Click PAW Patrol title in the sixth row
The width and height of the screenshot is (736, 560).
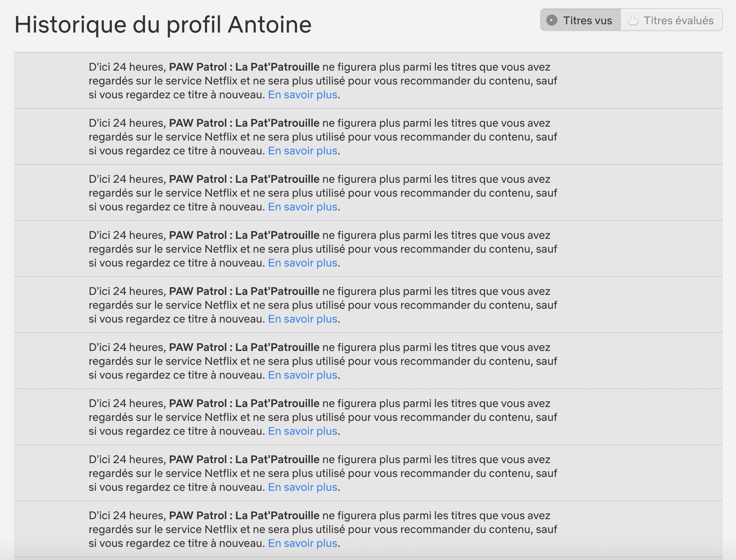pyautogui.click(x=244, y=347)
